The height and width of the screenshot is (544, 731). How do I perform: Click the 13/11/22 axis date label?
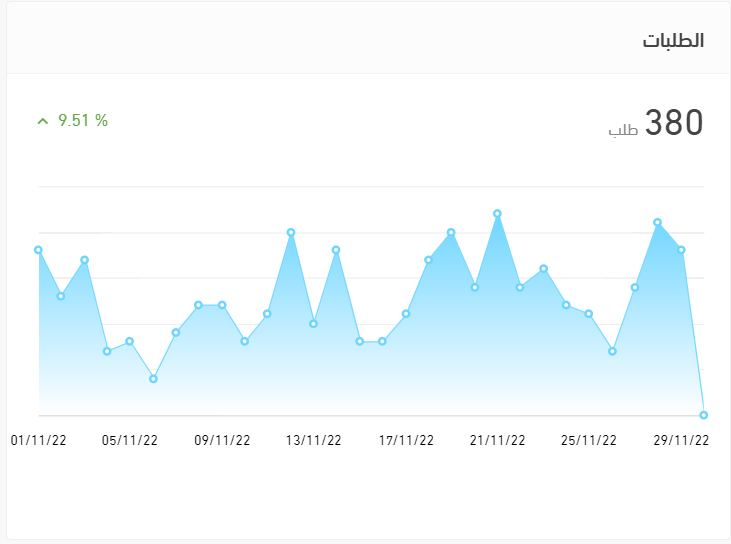coord(314,440)
